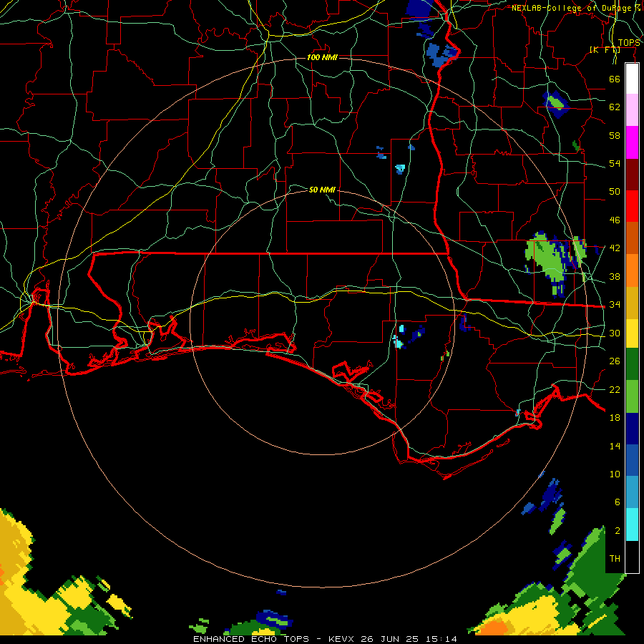This screenshot has height=644, width=644.
Task: Click the navy 14-18 kft legend swatch
Action: click(632, 429)
